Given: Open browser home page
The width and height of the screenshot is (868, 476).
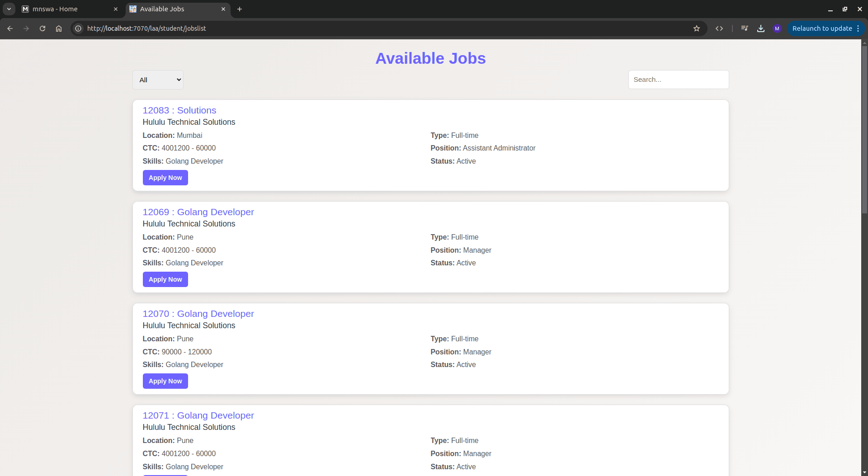Looking at the screenshot, I should [x=59, y=28].
